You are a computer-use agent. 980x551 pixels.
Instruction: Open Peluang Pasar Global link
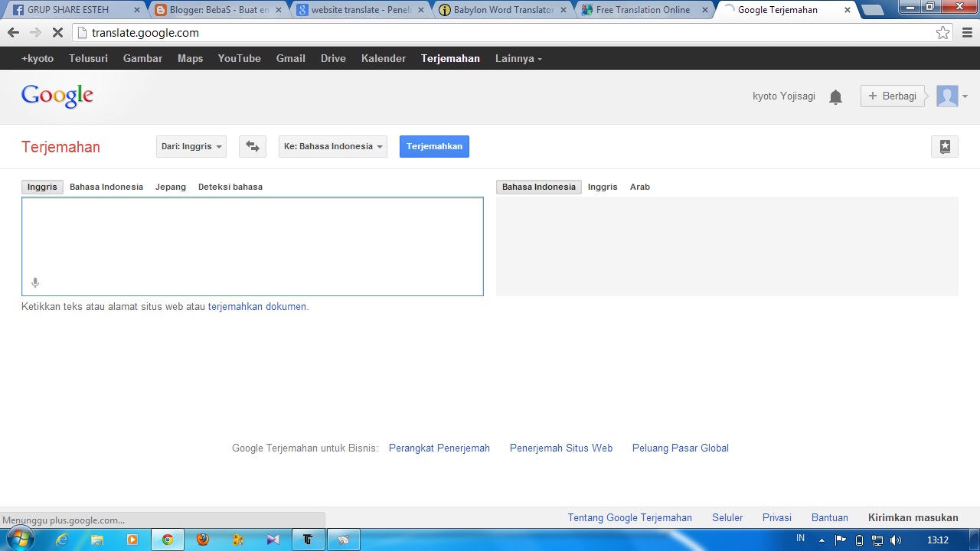click(681, 448)
